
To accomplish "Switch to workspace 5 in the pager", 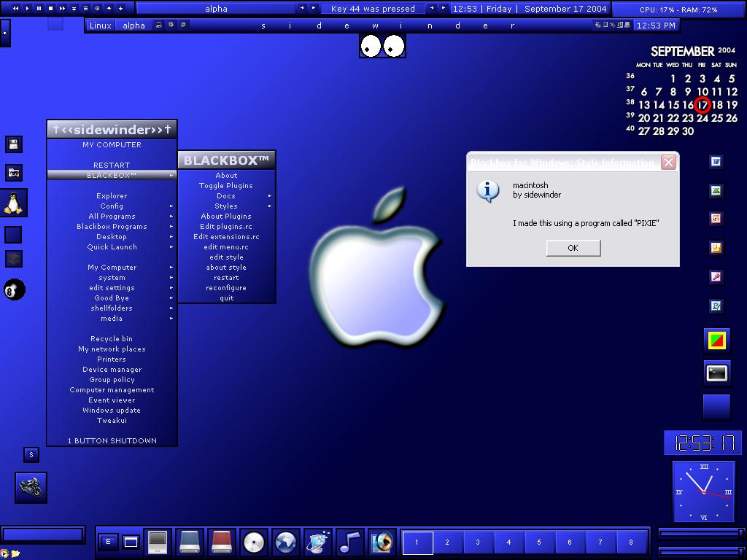I will tap(539, 542).
